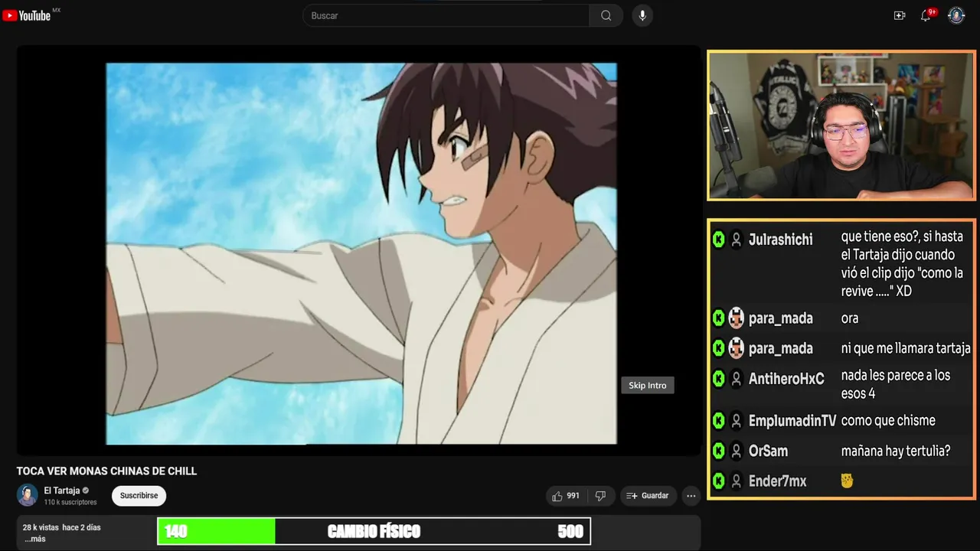
Task: Open the YouTube home logo
Action: pyautogui.click(x=27, y=15)
